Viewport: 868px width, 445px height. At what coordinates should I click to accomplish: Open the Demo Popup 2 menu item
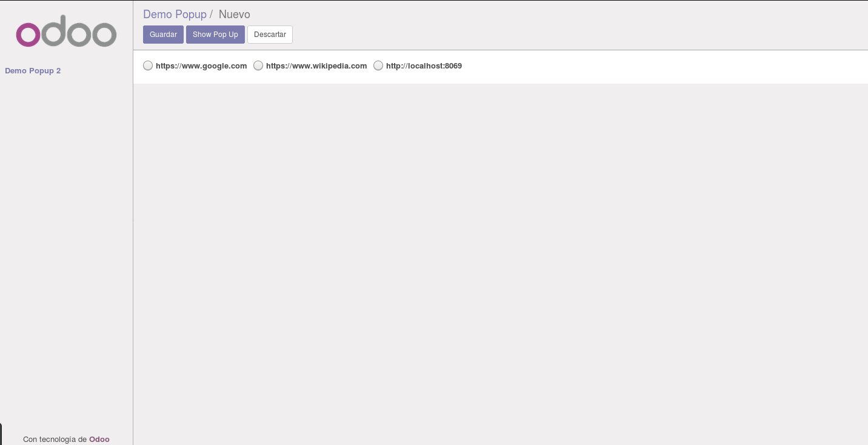coord(33,71)
